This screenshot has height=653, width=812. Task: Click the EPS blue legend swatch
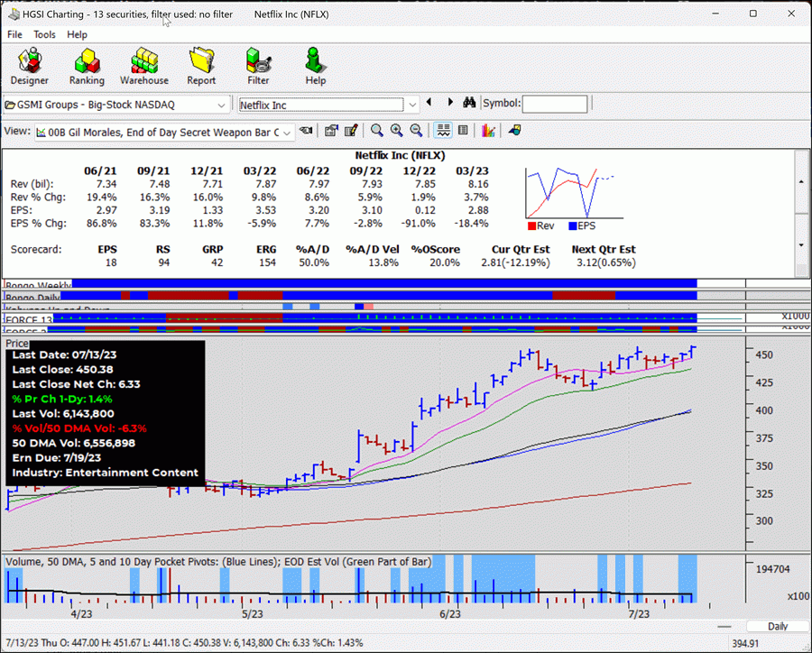click(572, 226)
